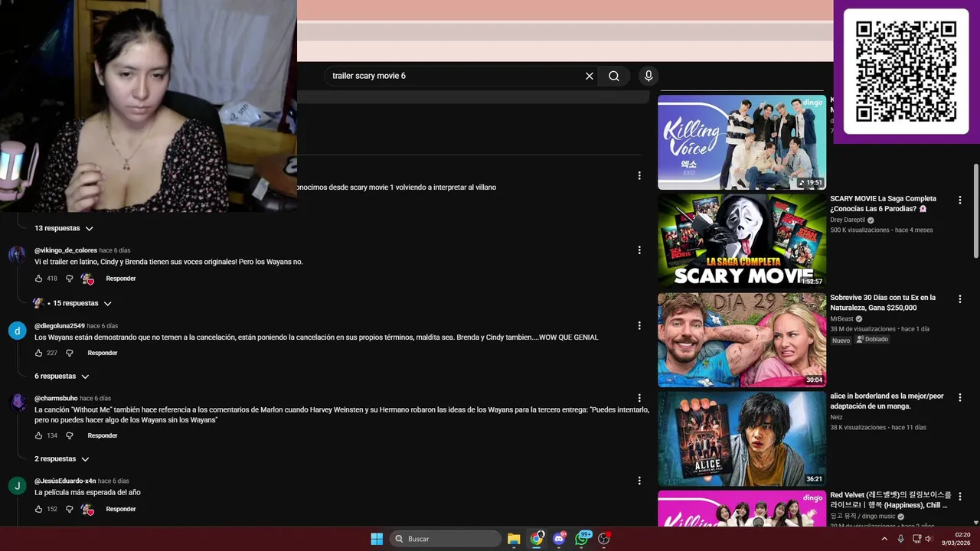Screen dimensions: 980x551
Task: Open OBS Studio from the taskbar
Action: click(x=604, y=539)
